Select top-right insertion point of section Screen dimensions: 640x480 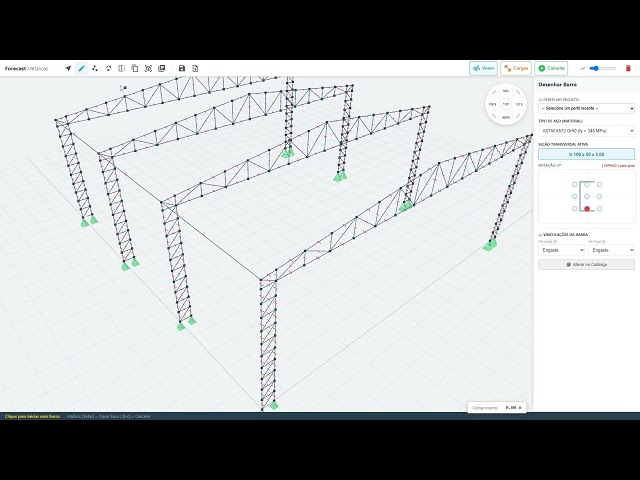pyautogui.click(x=599, y=184)
